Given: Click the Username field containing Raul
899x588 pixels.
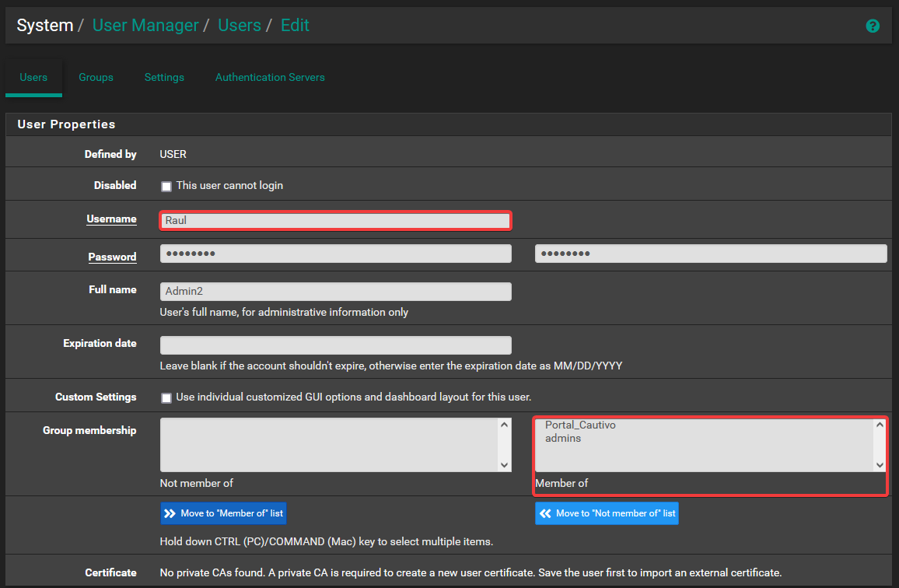Looking at the screenshot, I should pyautogui.click(x=335, y=220).
